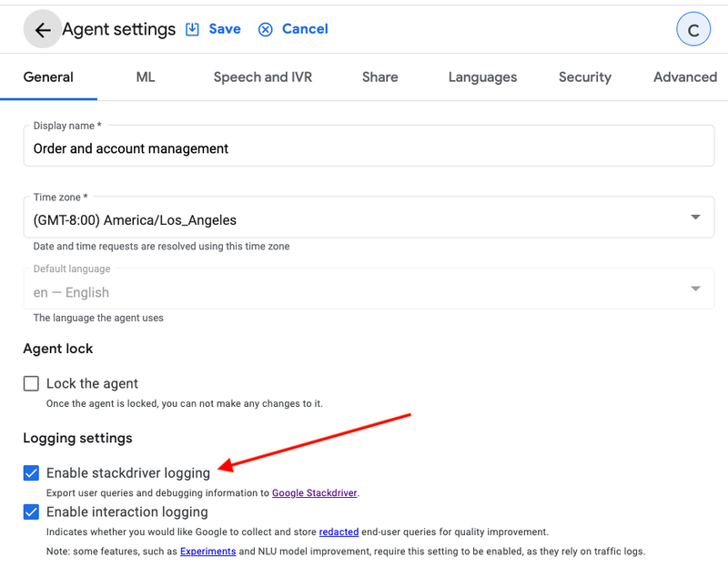
Task: Follow the Google Stackdriver link
Action: click(314, 493)
